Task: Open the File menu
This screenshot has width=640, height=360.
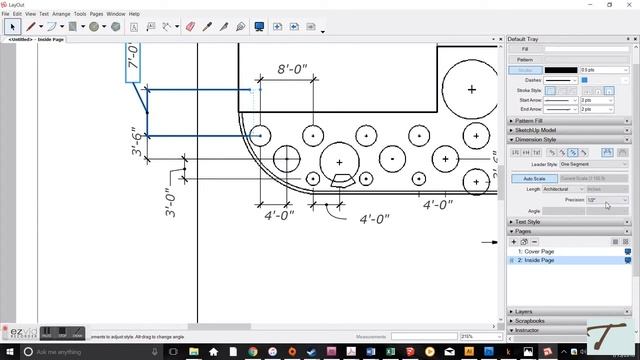Action: 5,14
